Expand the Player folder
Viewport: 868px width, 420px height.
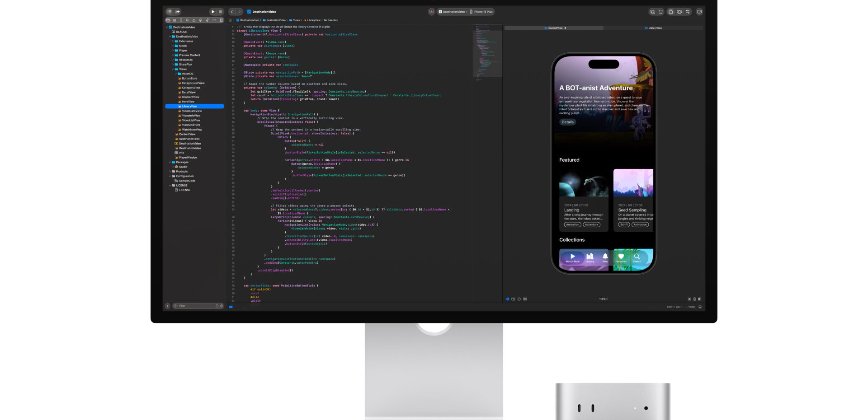click(x=173, y=51)
